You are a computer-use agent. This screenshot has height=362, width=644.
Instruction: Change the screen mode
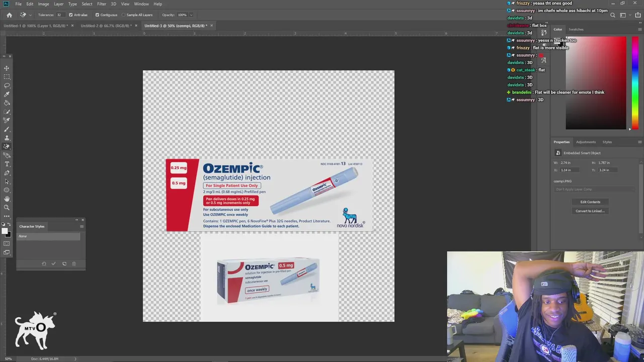(7, 252)
